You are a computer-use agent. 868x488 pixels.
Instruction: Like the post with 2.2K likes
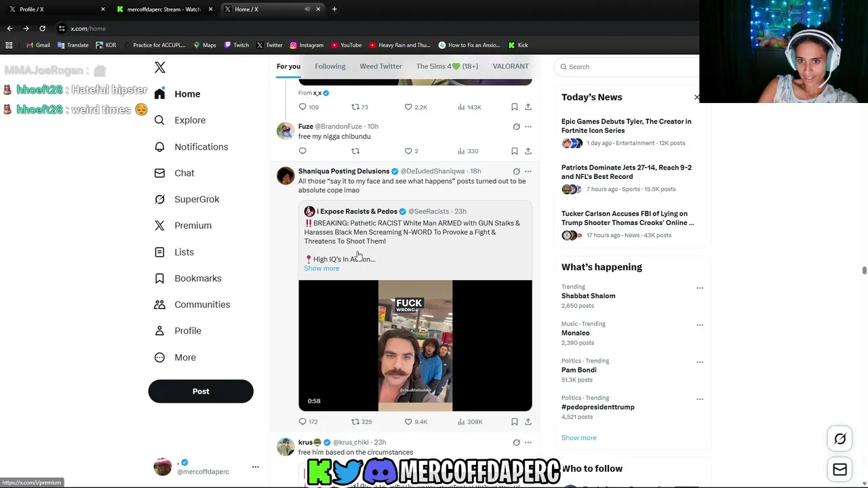point(416,107)
